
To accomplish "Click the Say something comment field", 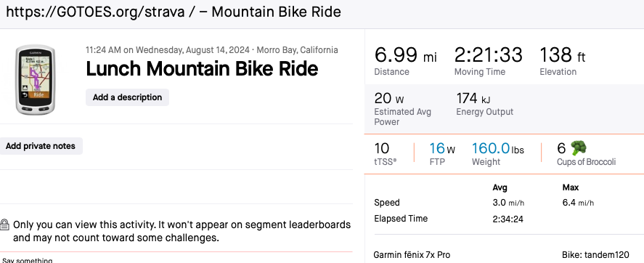I will point(28,260).
